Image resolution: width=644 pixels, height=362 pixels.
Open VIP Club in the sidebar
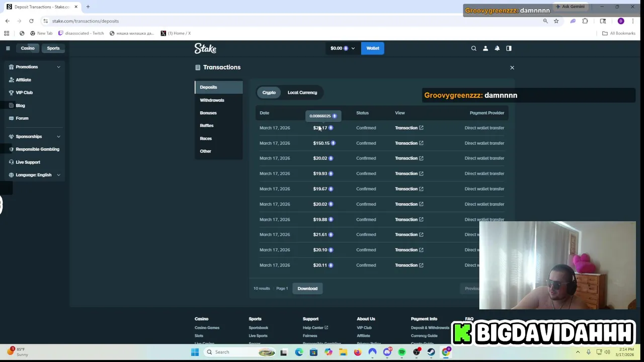[24, 93]
